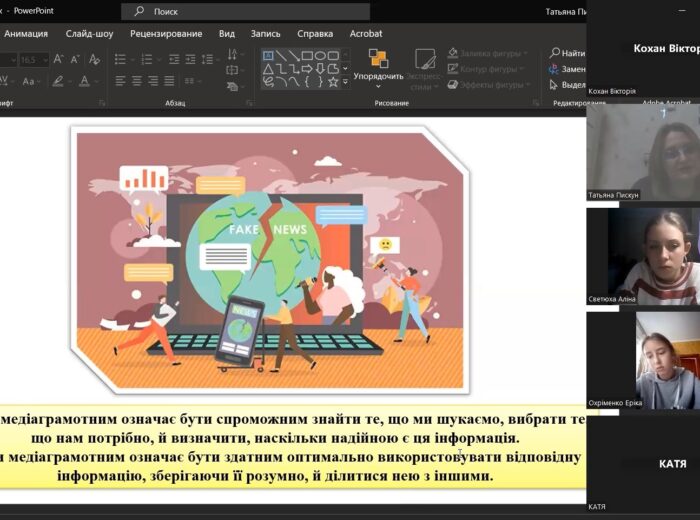Select Светюха Аліна participant video tile
The height and width of the screenshot is (520, 700).
[x=643, y=256]
